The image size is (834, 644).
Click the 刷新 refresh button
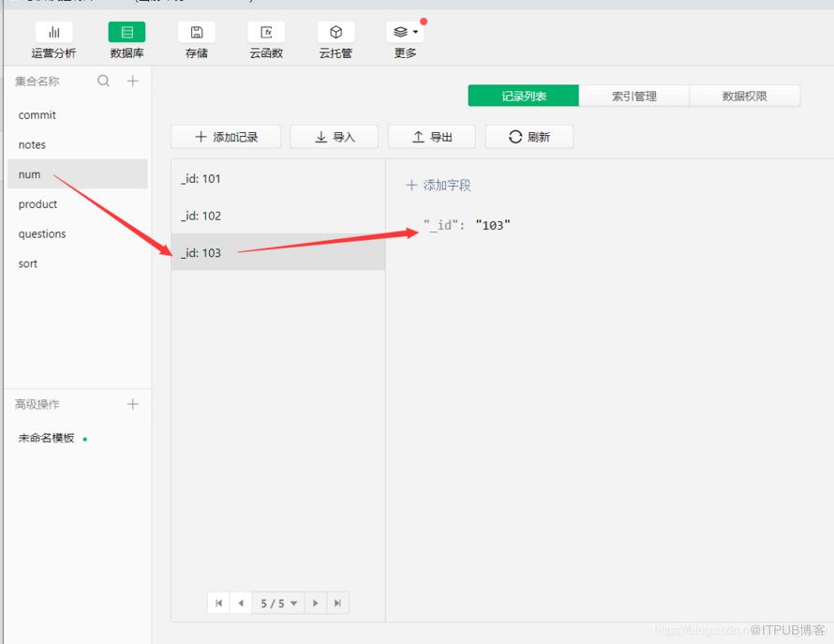(529, 137)
